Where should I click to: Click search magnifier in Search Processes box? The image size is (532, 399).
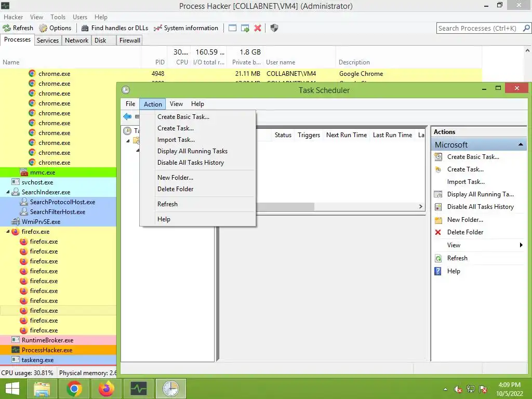point(526,28)
